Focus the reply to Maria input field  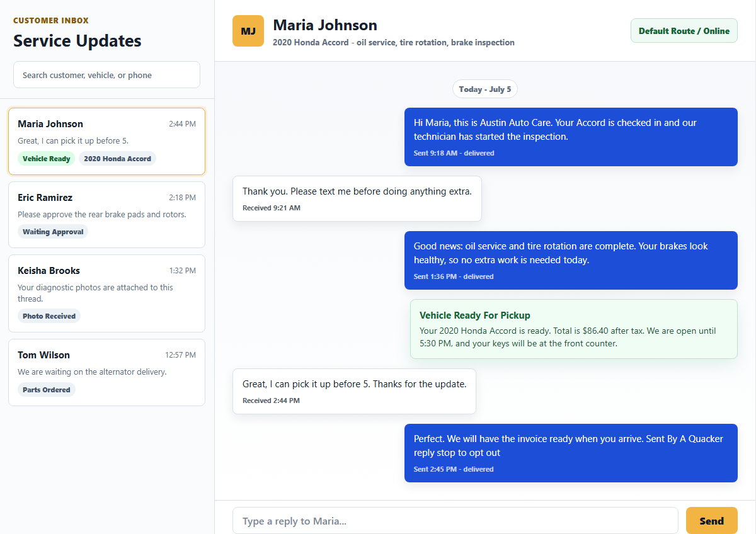tap(455, 521)
